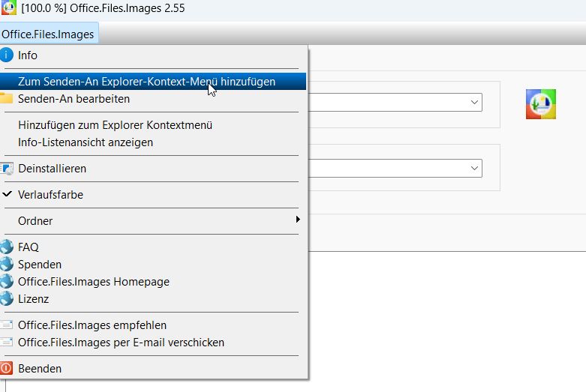
Task: Click the Office.Files.Images logo on the right
Action: (540, 104)
